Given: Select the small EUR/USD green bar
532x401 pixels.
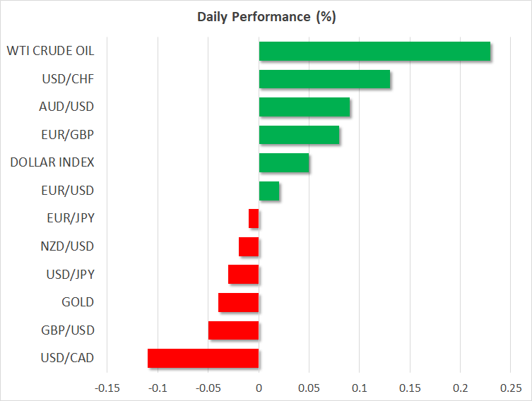Looking at the screenshot, I should coord(269,191).
